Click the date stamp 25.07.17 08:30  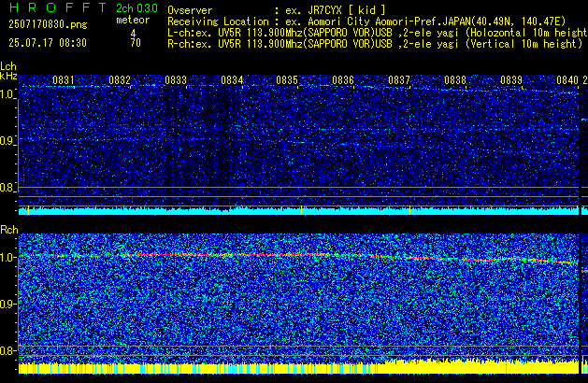tap(48, 43)
